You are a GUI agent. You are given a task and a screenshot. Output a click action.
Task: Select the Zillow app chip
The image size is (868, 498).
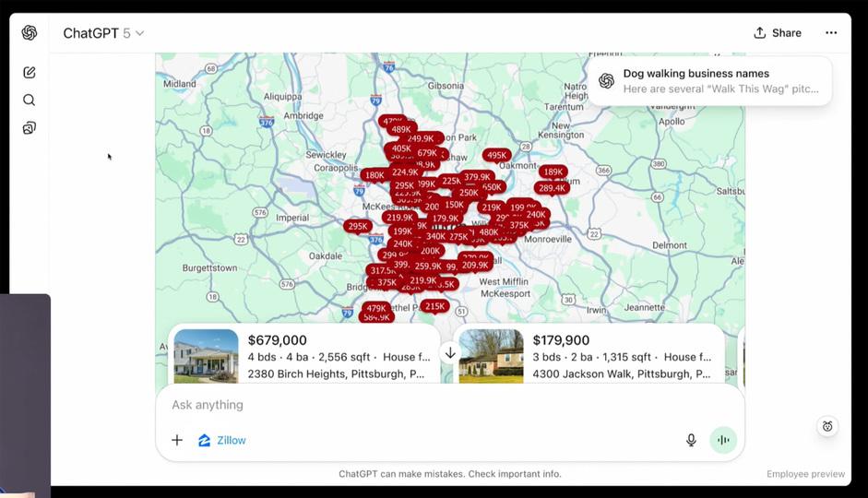[x=222, y=440]
